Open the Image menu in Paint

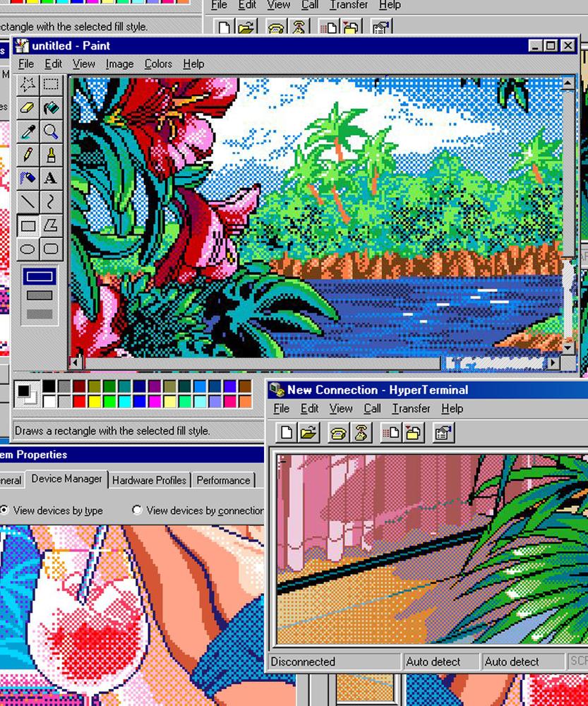[120, 64]
